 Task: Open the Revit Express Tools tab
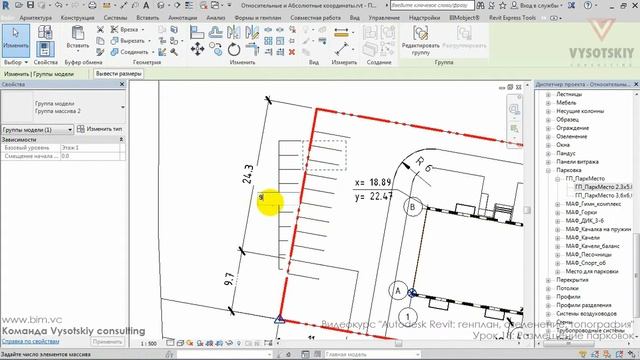(x=512, y=18)
